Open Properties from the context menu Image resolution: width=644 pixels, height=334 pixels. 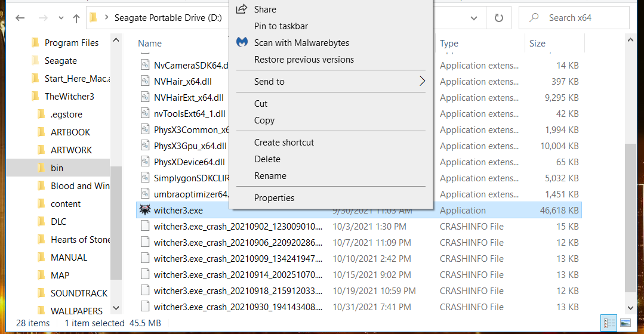click(331, 198)
